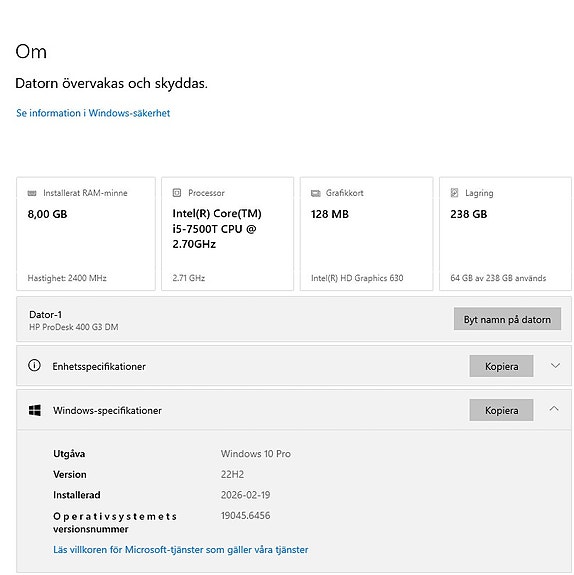Click the Lagring storage drive icon
This screenshot has height=575, width=574.
point(454,193)
